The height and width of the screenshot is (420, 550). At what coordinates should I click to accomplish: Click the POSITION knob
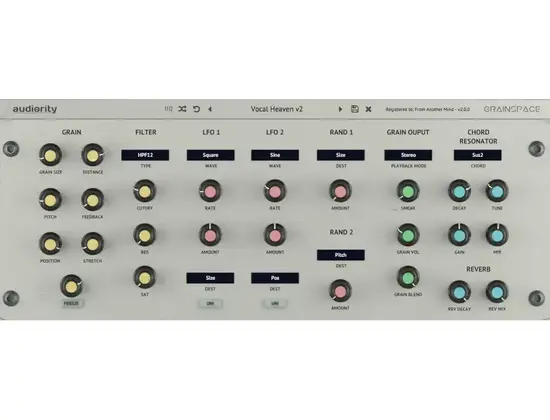tap(50, 244)
